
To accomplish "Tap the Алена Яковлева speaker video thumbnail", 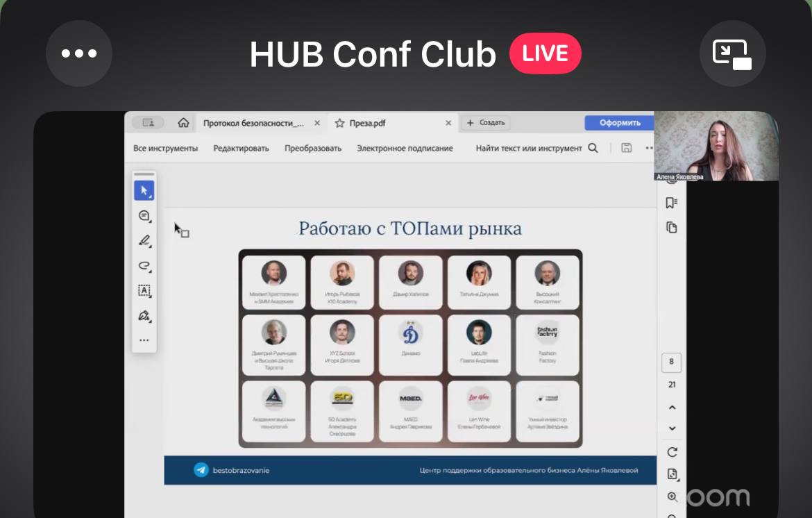I will [716, 146].
